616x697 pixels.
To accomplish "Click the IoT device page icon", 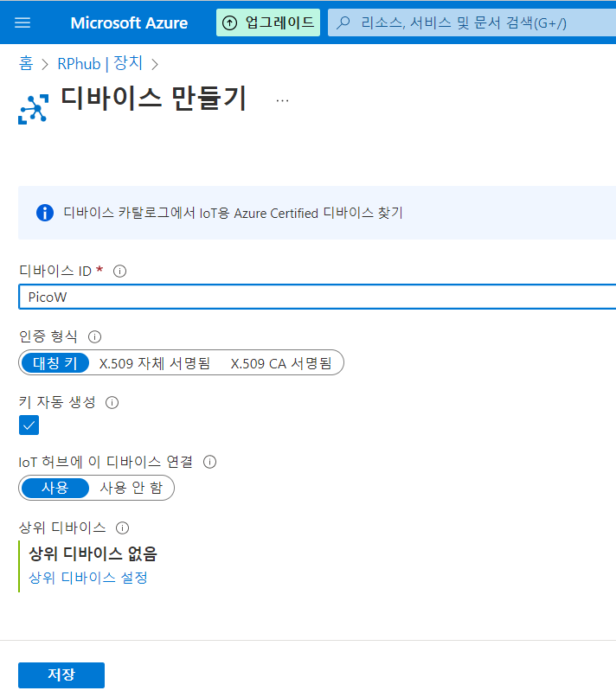I will tap(34, 109).
